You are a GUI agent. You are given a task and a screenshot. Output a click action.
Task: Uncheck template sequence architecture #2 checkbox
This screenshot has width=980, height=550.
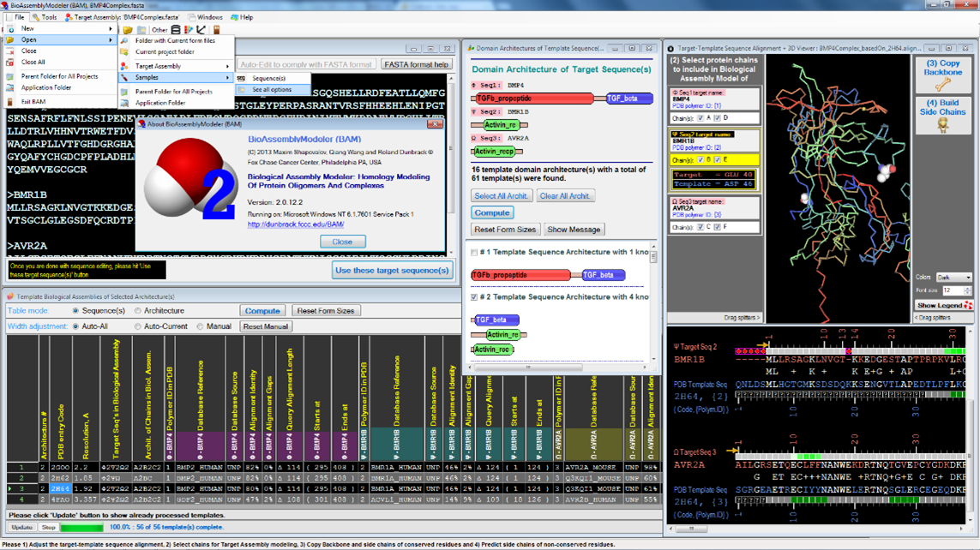tap(474, 297)
